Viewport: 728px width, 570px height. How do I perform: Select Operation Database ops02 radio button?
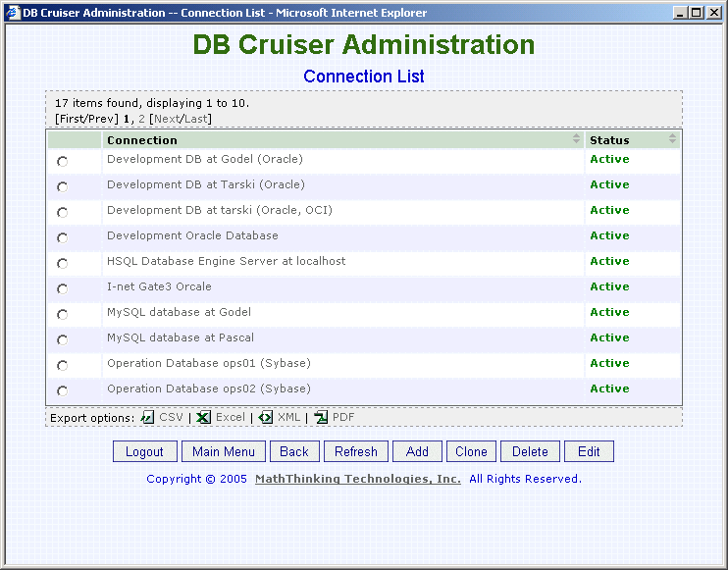(x=62, y=391)
